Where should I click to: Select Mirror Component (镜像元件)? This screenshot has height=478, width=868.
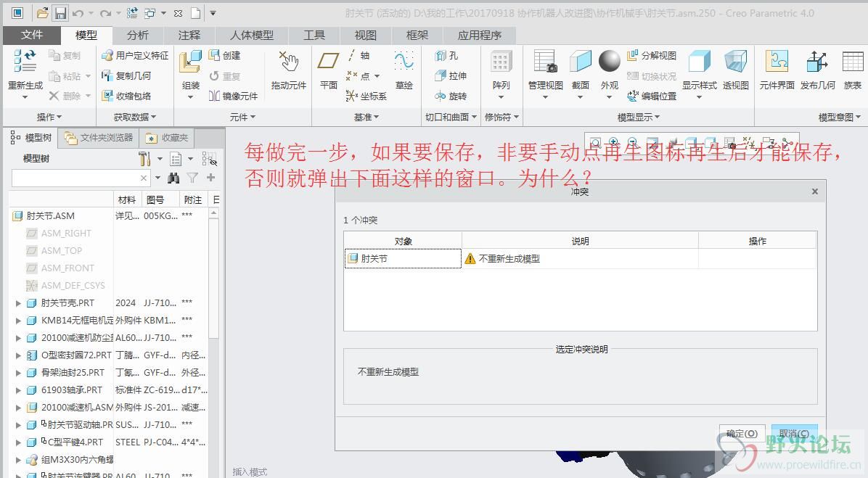point(233,96)
